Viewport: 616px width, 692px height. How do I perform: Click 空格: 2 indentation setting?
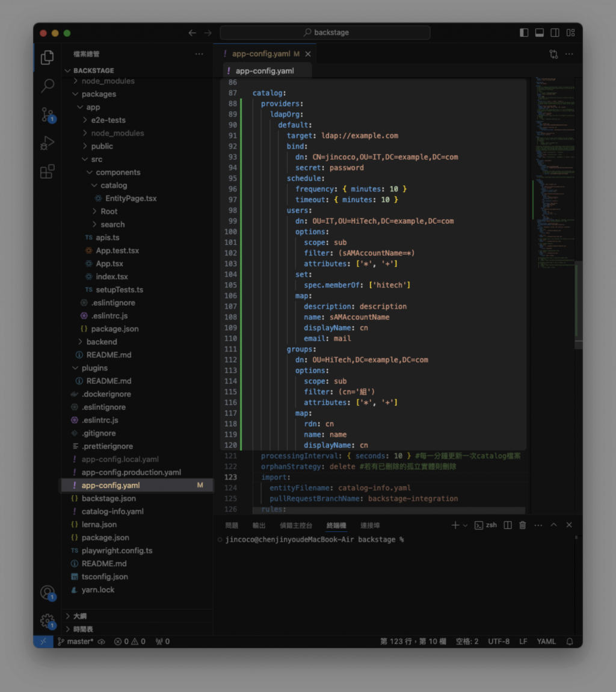[467, 641]
